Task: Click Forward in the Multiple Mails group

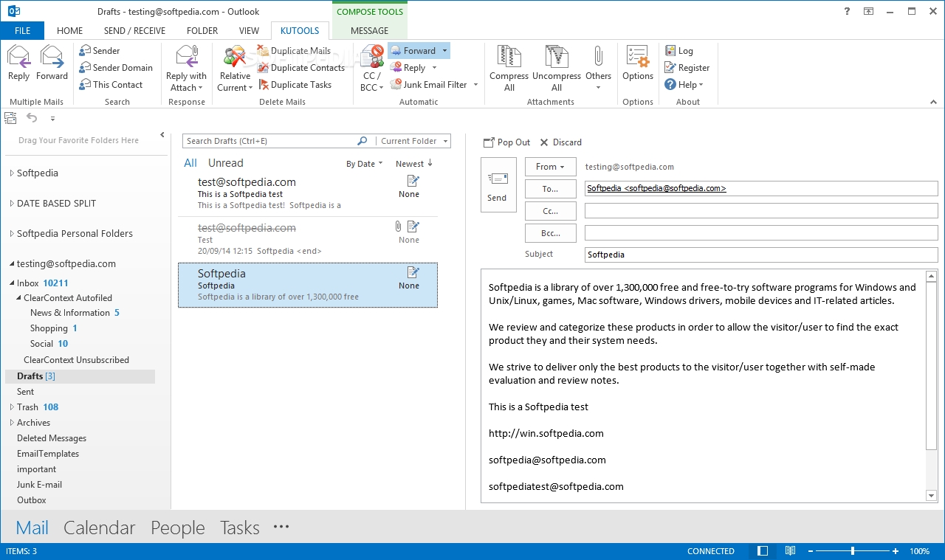Action: (52, 63)
